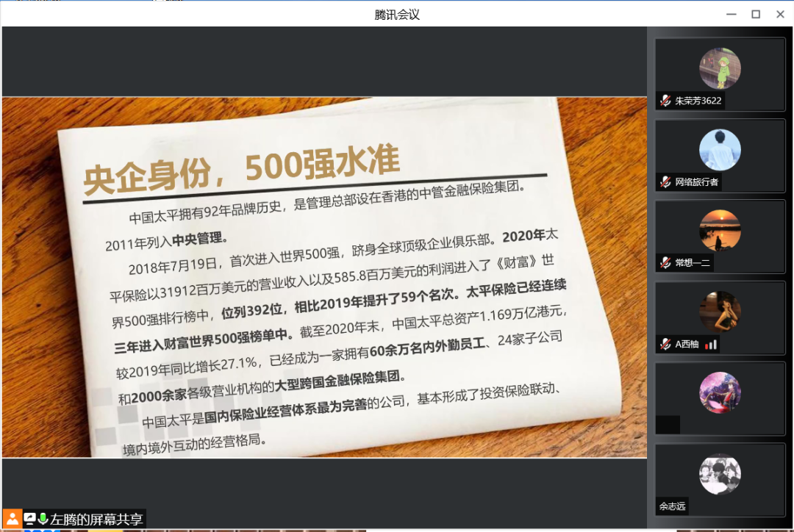This screenshot has height=532, width=794.
Task: Click the orange presenter person icon at bottom left
Action: click(x=12, y=519)
